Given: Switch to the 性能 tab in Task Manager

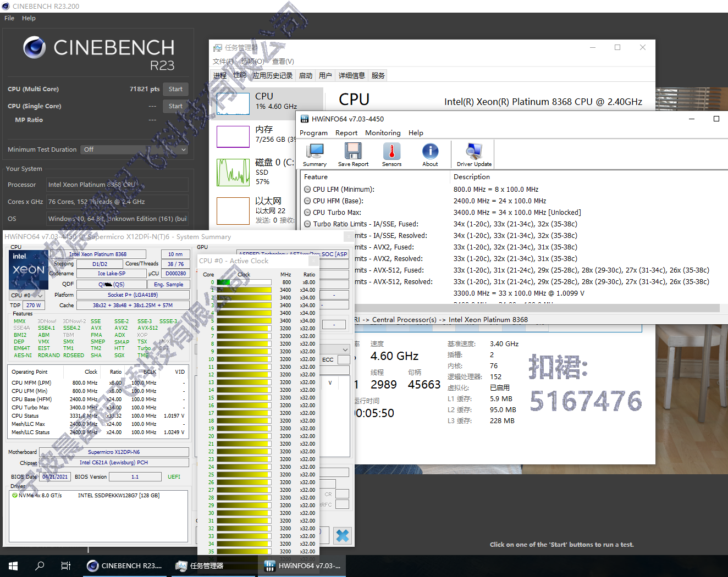Looking at the screenshot, I should pyautogui.click(x=240, y=75).
